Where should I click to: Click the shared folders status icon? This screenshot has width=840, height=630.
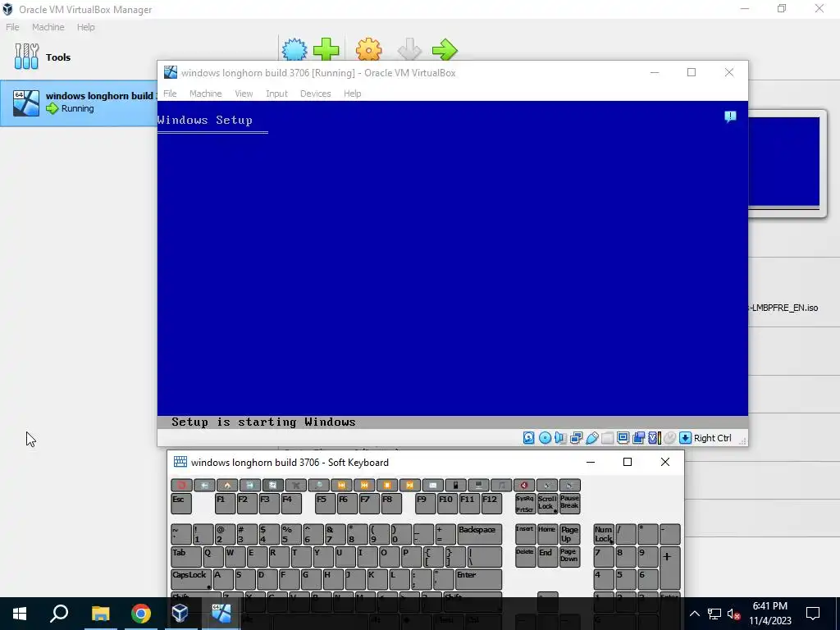608,438
